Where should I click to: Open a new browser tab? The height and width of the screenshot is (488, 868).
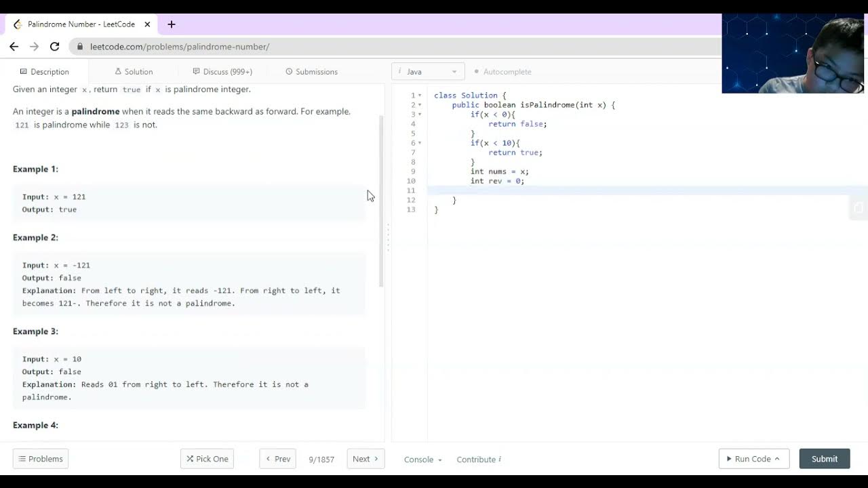tap(172, 24)
